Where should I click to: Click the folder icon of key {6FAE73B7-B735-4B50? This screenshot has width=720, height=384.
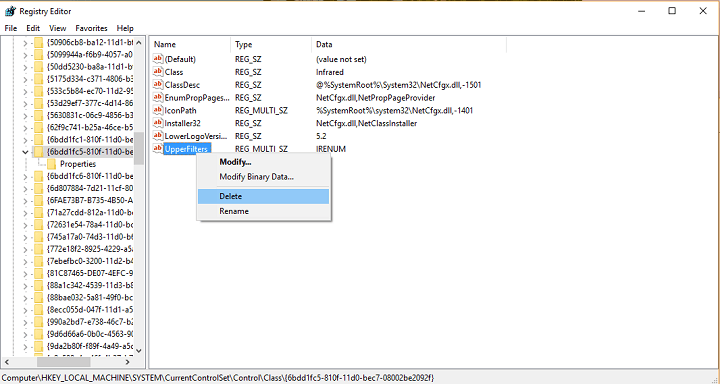click(39, 200)
